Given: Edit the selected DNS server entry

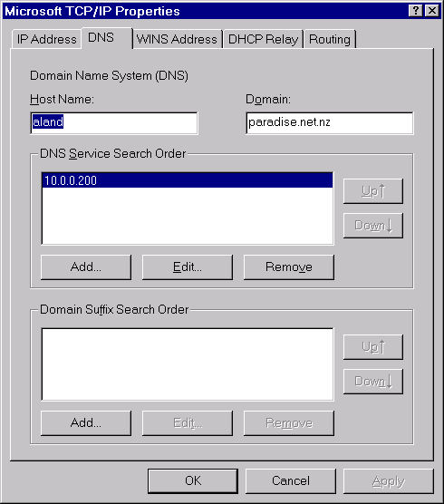Looking at the screenshot, I should click(188, 267).
